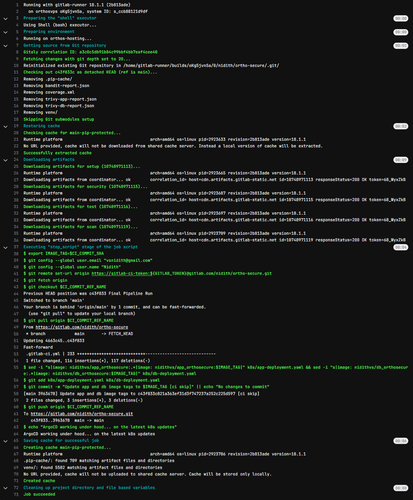Collapse the Getting source from Git repository chevron

pos(5,46)
